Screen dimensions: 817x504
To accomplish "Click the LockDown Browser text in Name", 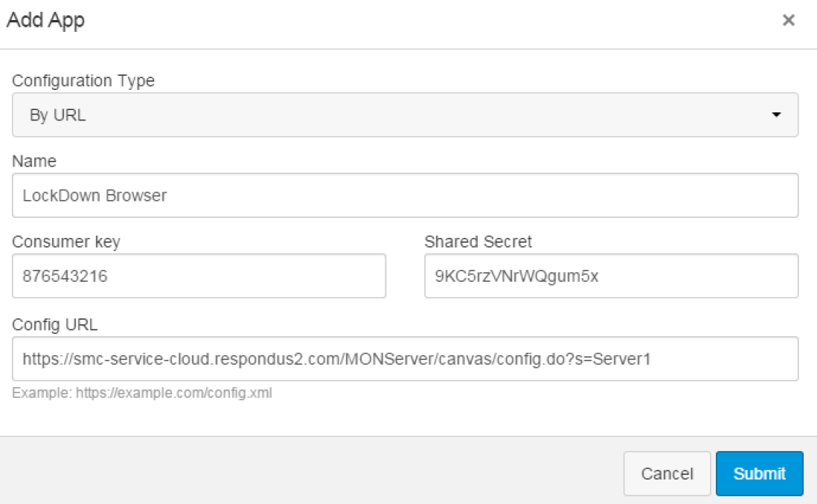I will [94, 196].
